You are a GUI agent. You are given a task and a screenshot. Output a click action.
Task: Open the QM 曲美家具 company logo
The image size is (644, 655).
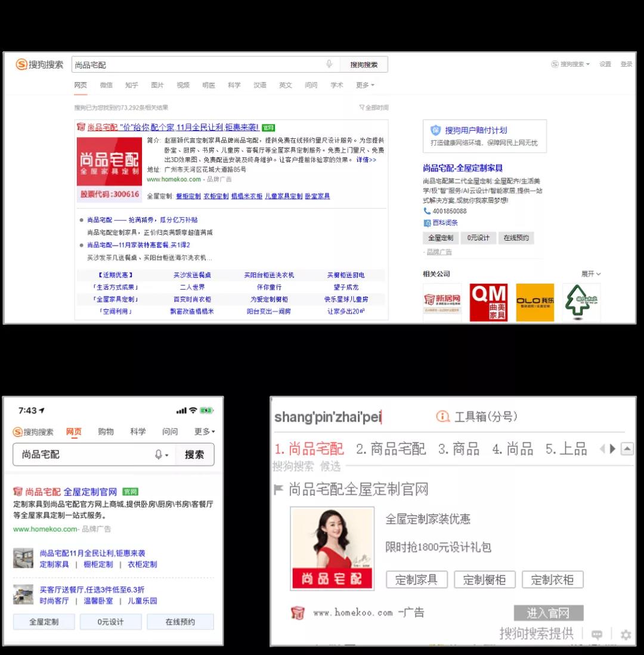tap(488, 302)
